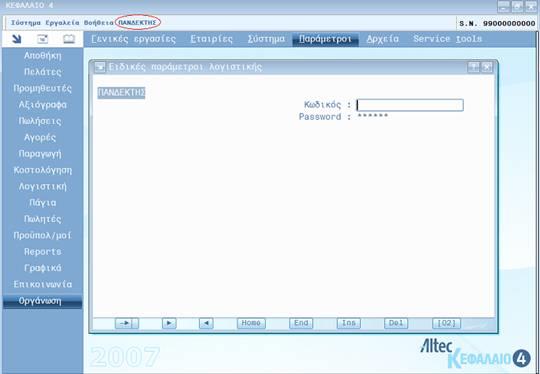Close the Ειδικές παράμετροι dialog

point(487,67)
